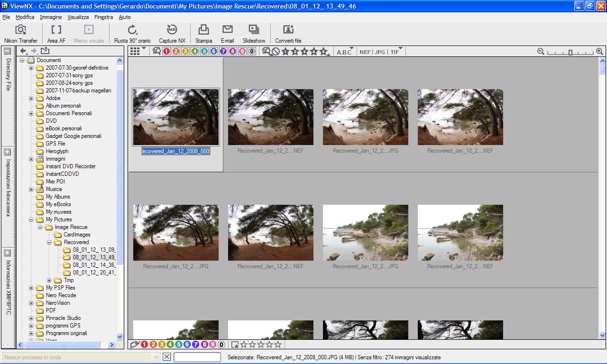
Task: Collapse the Directory File side panel
Action: click(x=8, y=51)
